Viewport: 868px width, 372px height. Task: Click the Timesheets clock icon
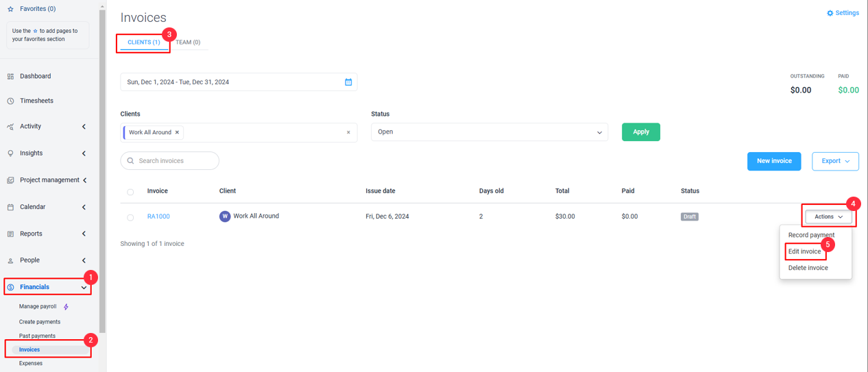click(10, 101)
